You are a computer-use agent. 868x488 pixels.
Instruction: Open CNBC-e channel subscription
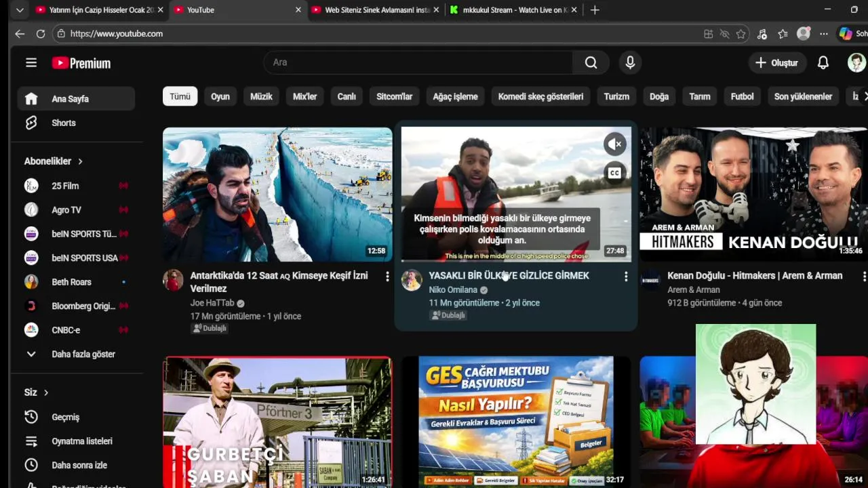76,330
